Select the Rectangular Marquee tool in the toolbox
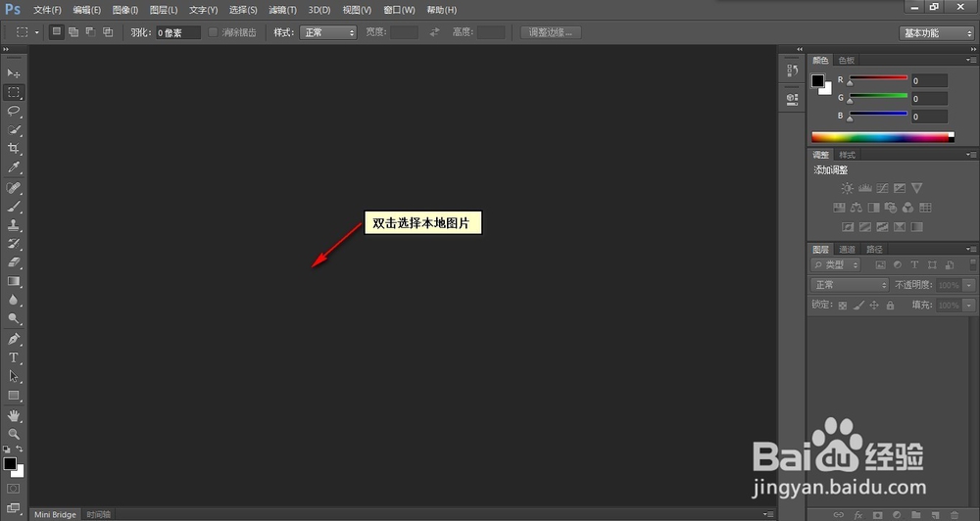Screen dimensions: 980x521 [x=13, y=92]
